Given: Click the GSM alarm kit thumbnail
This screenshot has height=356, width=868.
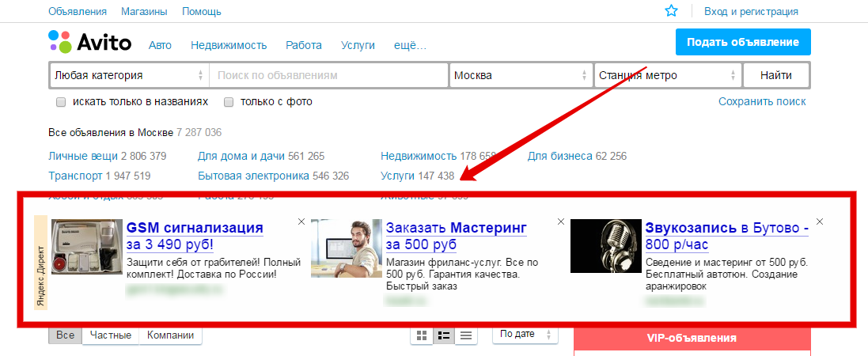Looking at the screenshot, I should (87, 246).
